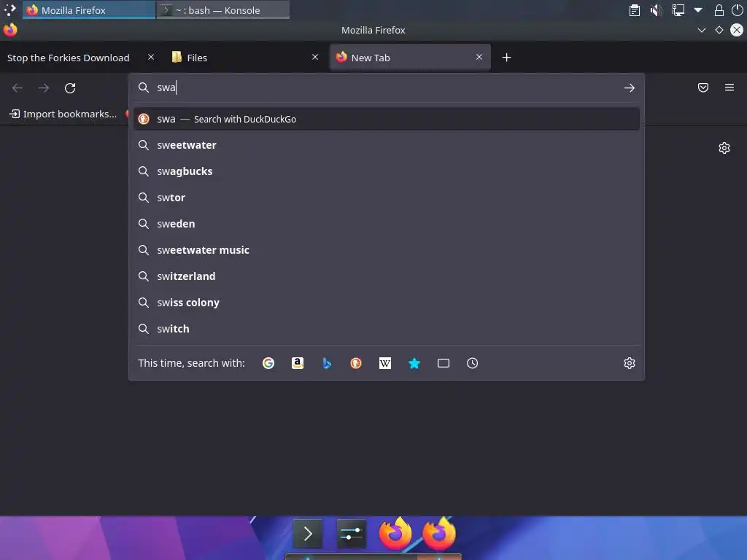
Task: Select the switzerland suggestion
Action: [x=387, y=276]
